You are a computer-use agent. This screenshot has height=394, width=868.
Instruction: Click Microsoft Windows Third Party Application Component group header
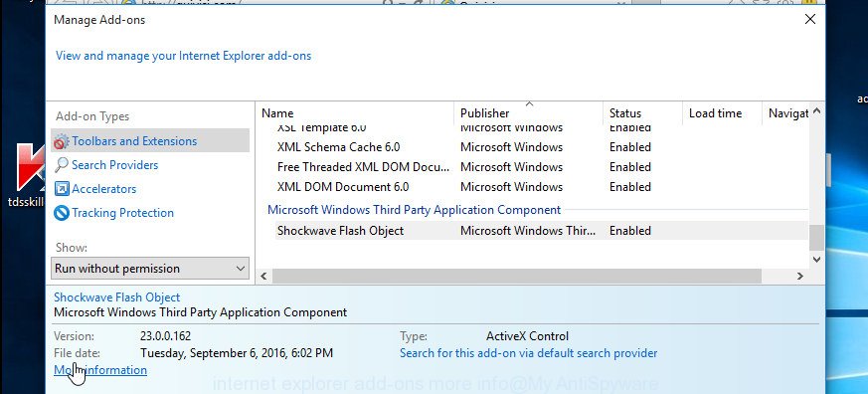414,210
